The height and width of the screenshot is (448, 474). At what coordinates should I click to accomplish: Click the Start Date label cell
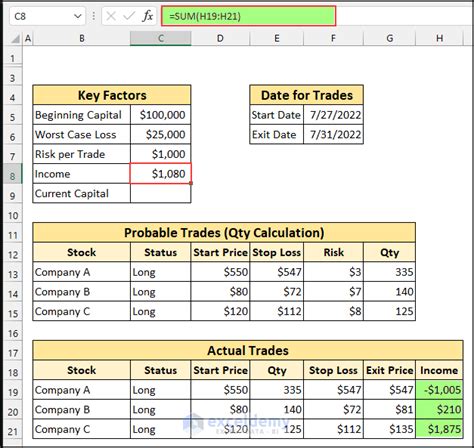pos(277,115)
